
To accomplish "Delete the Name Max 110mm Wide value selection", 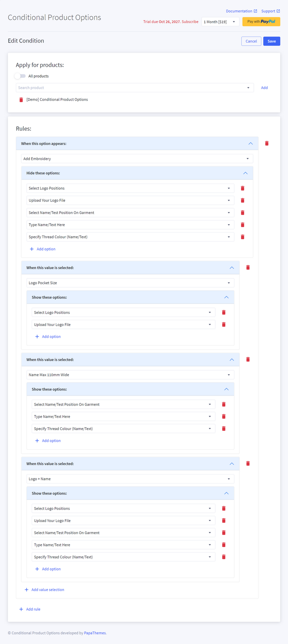I will point(248,360).
